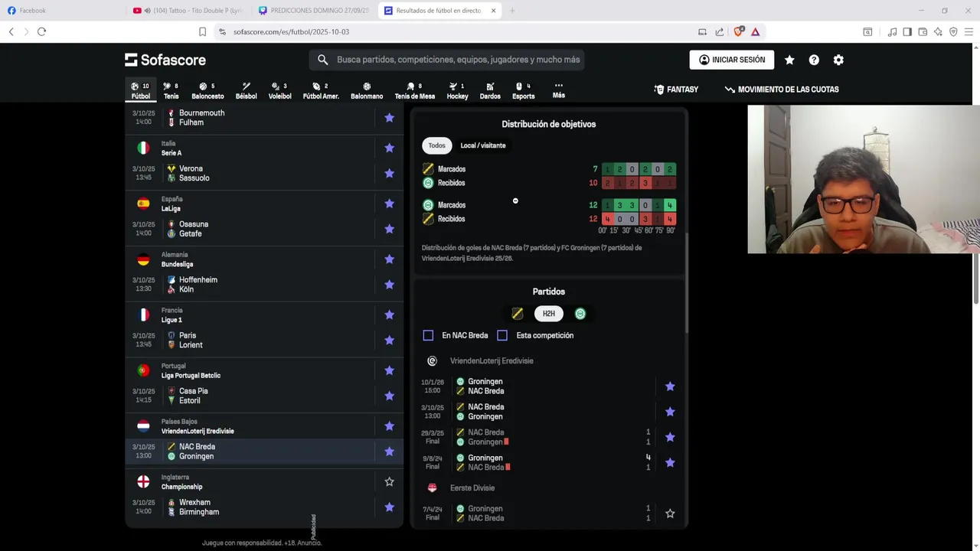Click the Brave Rewards triangle icon
The height and width of the screenshot is (551, 980).
755,31
